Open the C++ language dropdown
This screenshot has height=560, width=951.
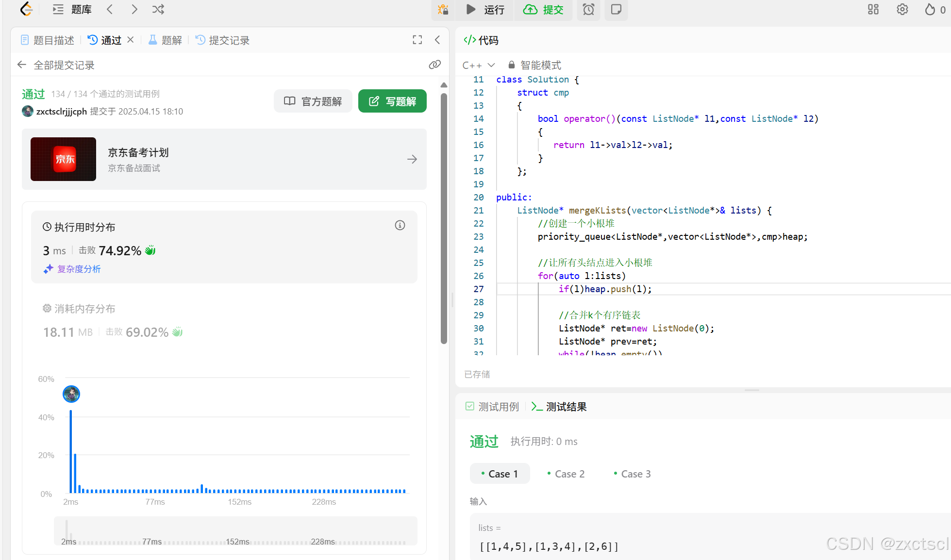pyautogui.click(x=478, y=65)
